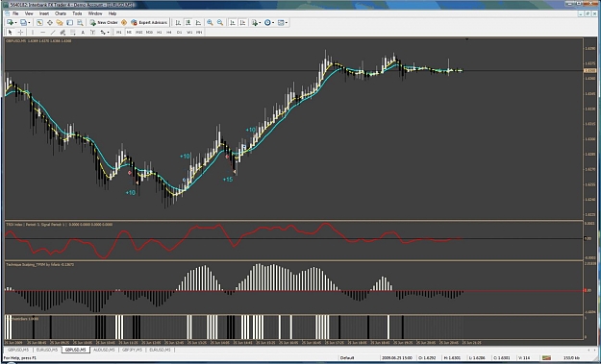Show the Market Watch panel

pos(39,23)
